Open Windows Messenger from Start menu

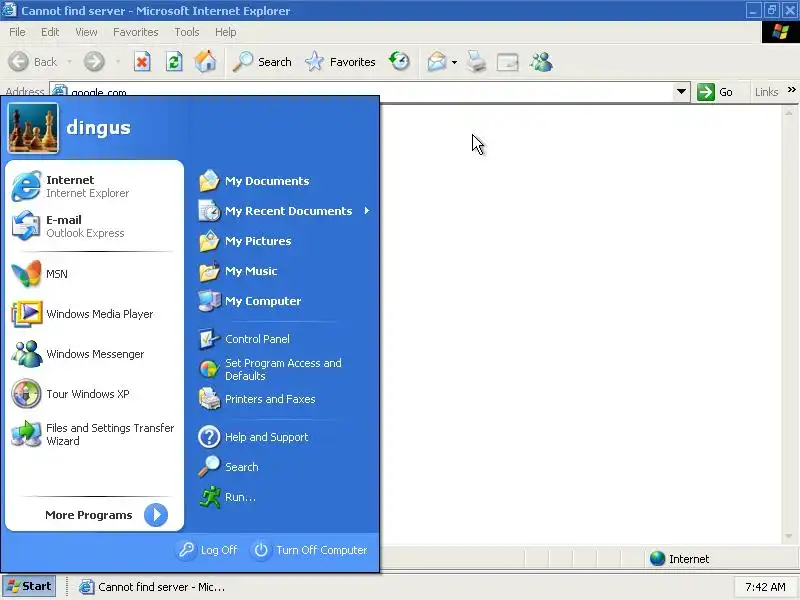pyautogui.click(x=94, y=354)
